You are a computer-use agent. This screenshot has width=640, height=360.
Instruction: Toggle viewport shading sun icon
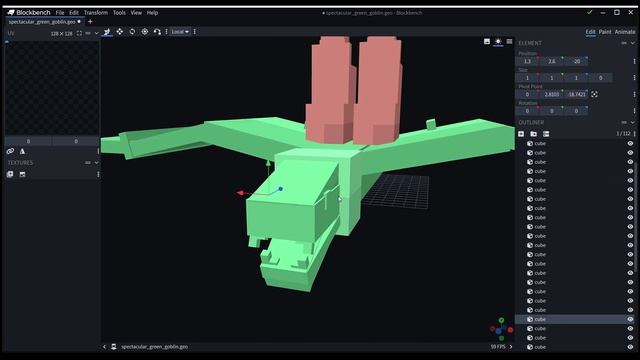(x=498, y=41)
